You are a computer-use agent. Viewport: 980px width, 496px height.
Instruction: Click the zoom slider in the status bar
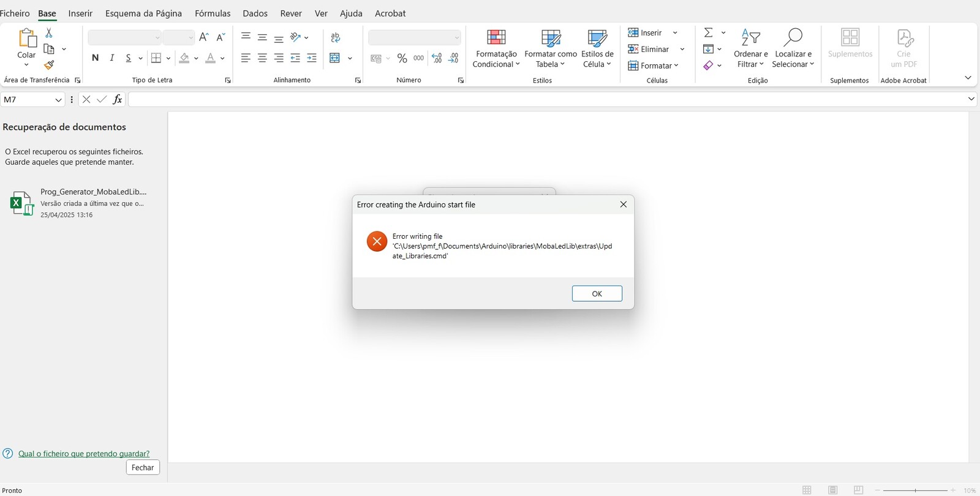[x=915, y=490]
